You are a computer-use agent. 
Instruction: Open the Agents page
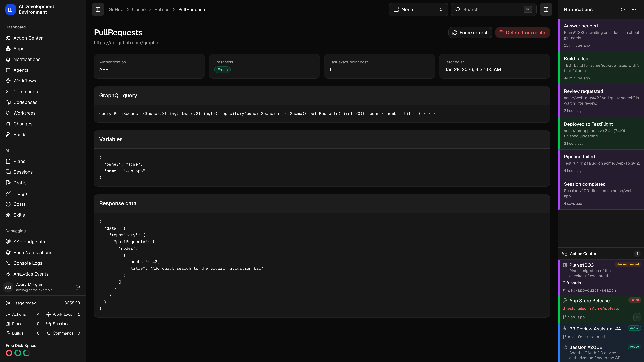[43, 70]
